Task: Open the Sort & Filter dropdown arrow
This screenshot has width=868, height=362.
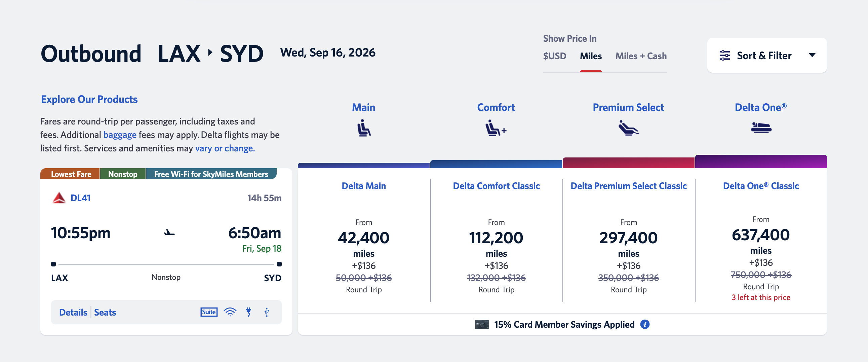Action: 812,55
